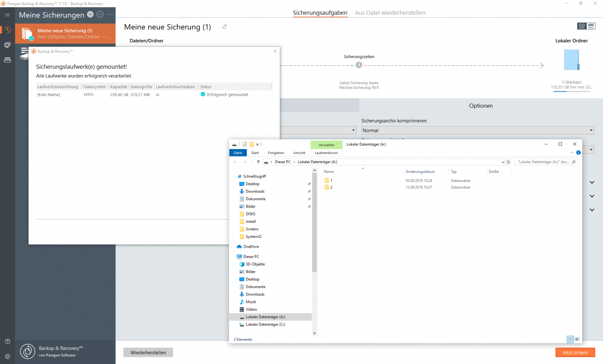Click the Lokaler Ordner destination icon
603x364 pixels.
click(x=571, y=60)
